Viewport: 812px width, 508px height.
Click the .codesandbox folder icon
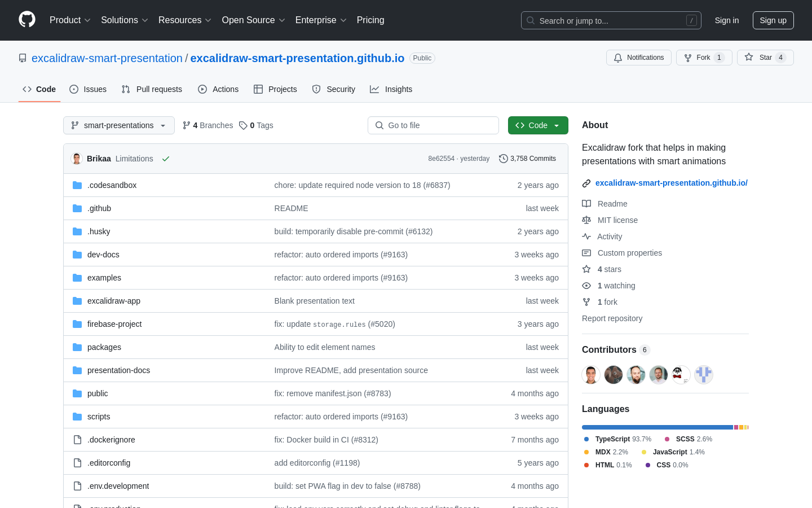point(77,185)
